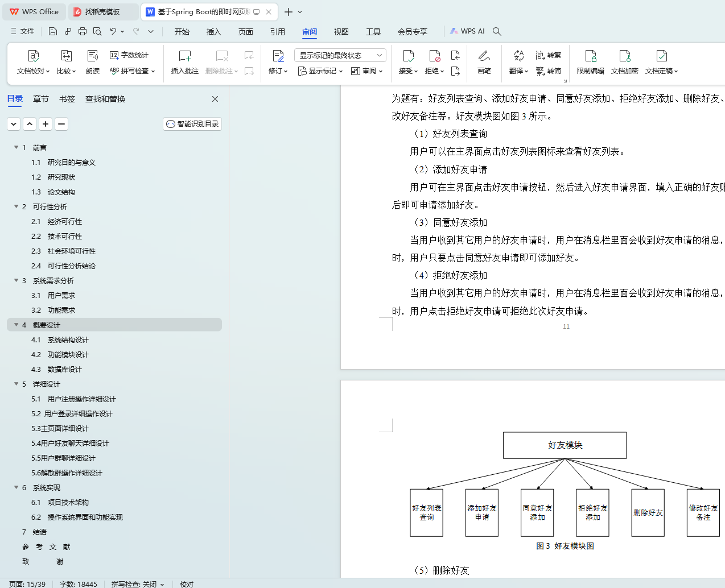
Task: Click the 智能识别目录 button
Action: 192,123
